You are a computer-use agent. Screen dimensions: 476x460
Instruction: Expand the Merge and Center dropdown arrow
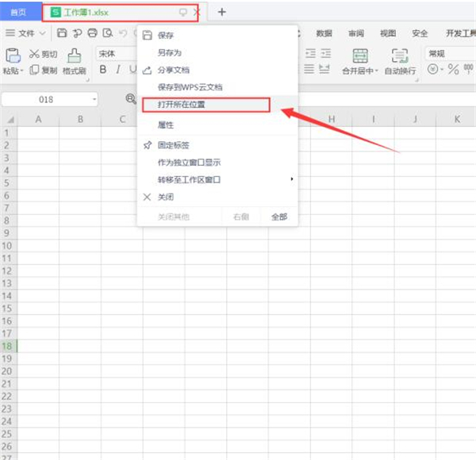[376, 71]
